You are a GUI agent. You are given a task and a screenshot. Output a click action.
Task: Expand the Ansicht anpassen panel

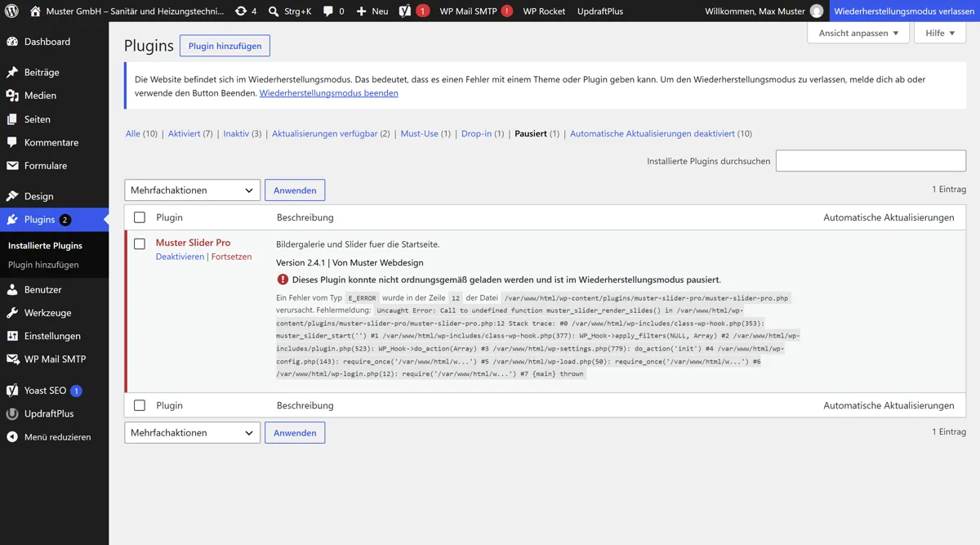click(x=858, y=33)
